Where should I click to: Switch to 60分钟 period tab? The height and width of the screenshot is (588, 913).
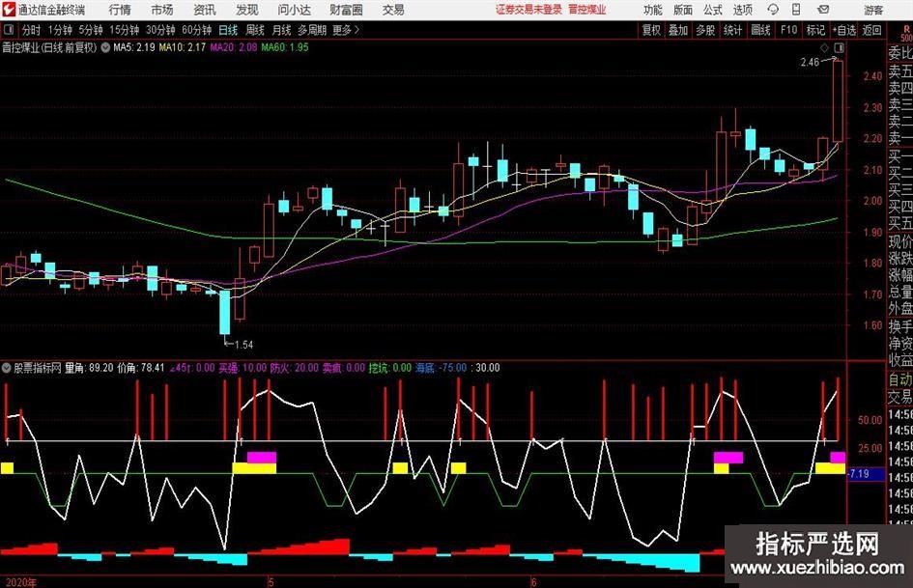(x=196, y=30)
